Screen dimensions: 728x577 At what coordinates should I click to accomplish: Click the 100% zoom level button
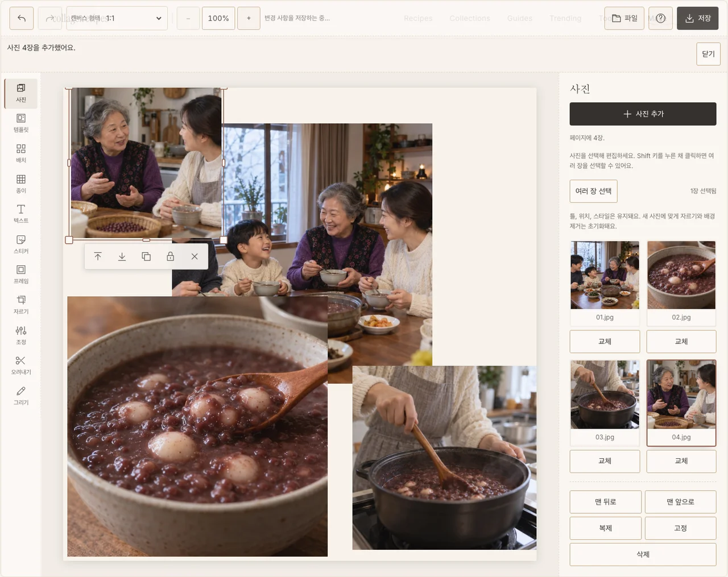(218, 18)
